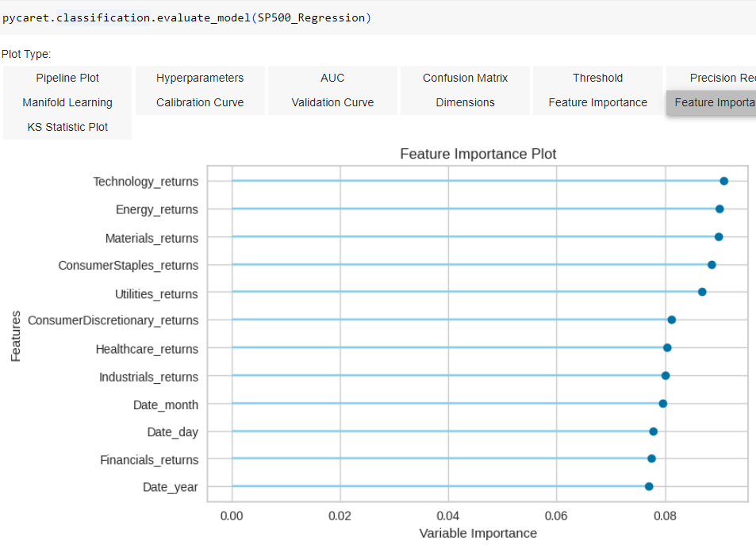
Task: Click the Energy_returns data point
Action: coord(720,208)
